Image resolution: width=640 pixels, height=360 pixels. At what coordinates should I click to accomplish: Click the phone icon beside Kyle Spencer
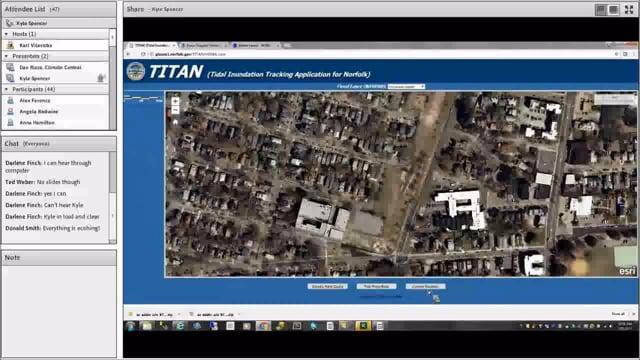10,23
